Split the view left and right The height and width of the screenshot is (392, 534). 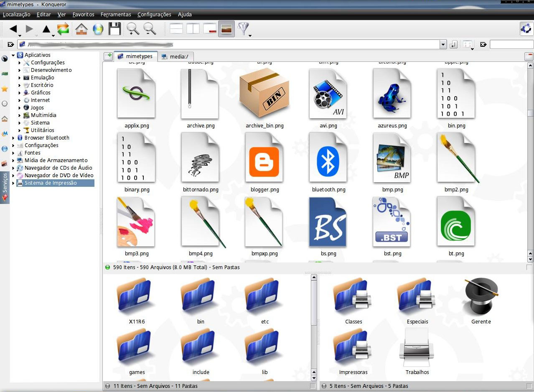[193, 29]
